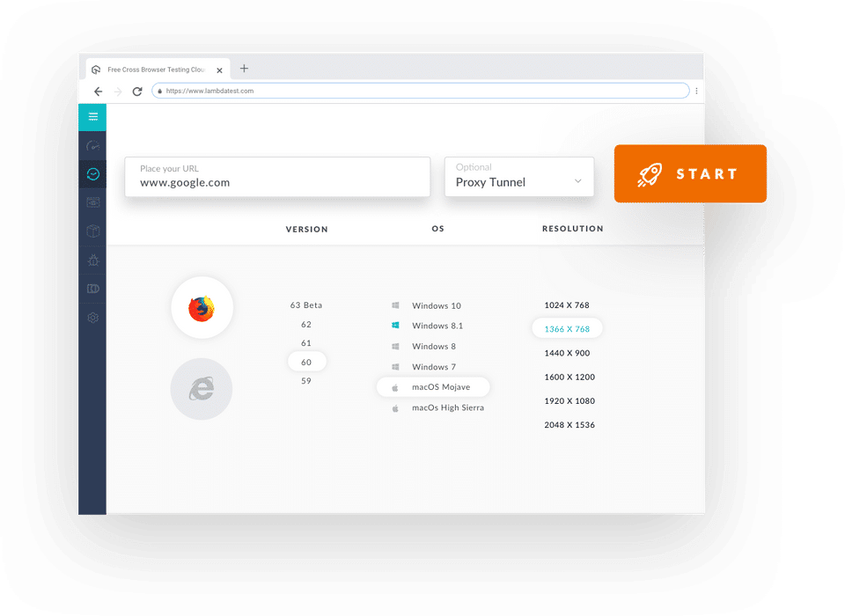Click the Windows 8 logo icon

[x=395, y=346]
